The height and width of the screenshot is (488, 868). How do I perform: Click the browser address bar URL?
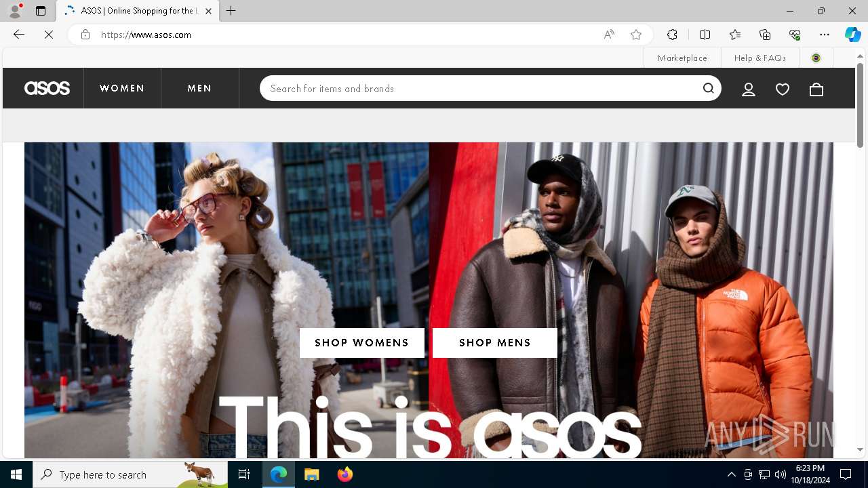point(146,35)
